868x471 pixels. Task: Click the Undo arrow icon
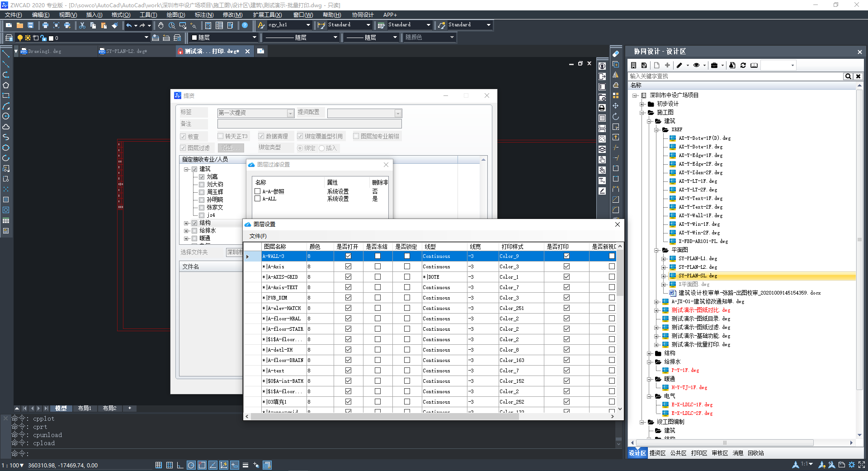129,25
